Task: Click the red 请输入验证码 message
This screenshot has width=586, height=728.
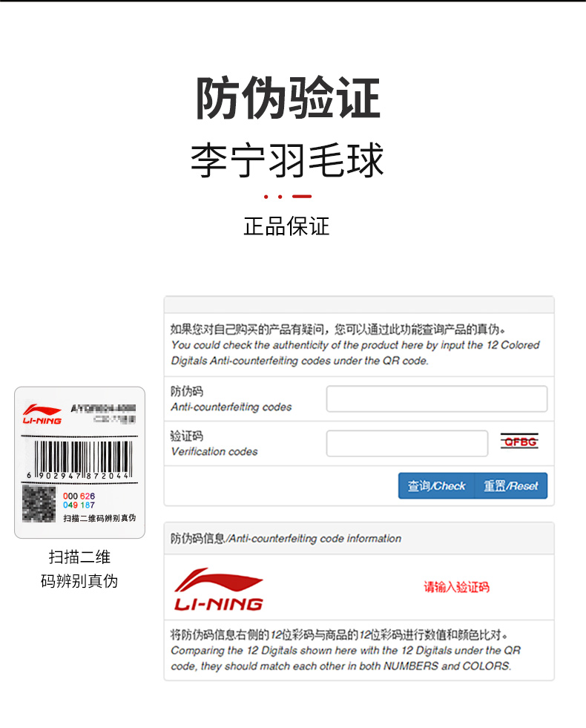Action: pyautogui.click(x=456, y=587)
